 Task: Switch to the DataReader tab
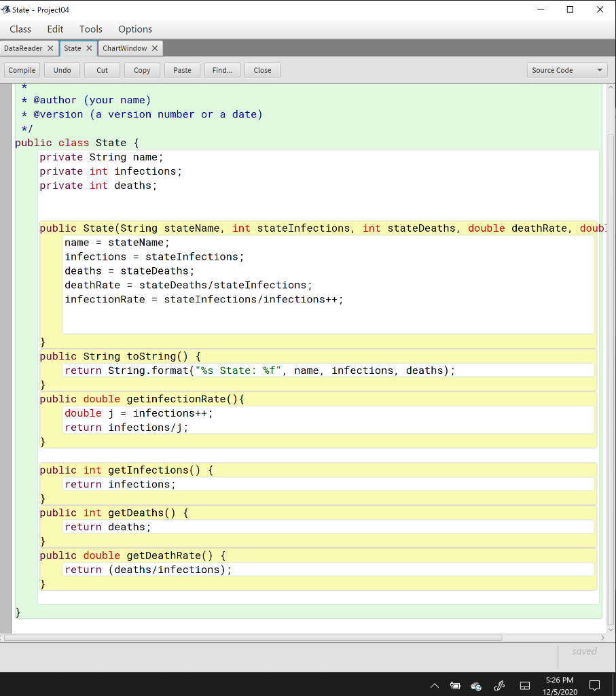(24, 48)
